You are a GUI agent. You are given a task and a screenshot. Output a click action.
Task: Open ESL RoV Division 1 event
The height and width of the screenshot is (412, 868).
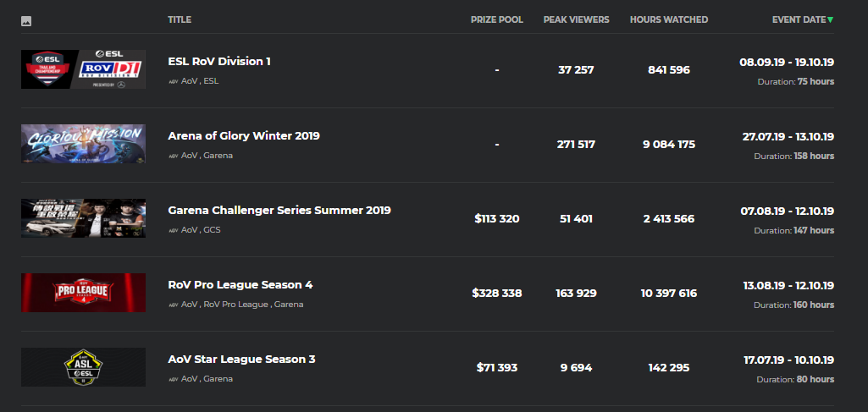[219, 62]
